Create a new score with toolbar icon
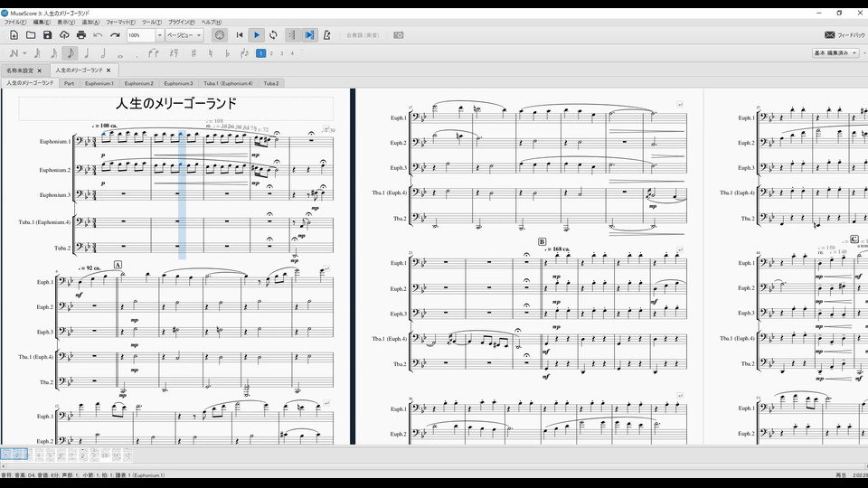This screenshot has height=488, width=868. coord(14,35)
